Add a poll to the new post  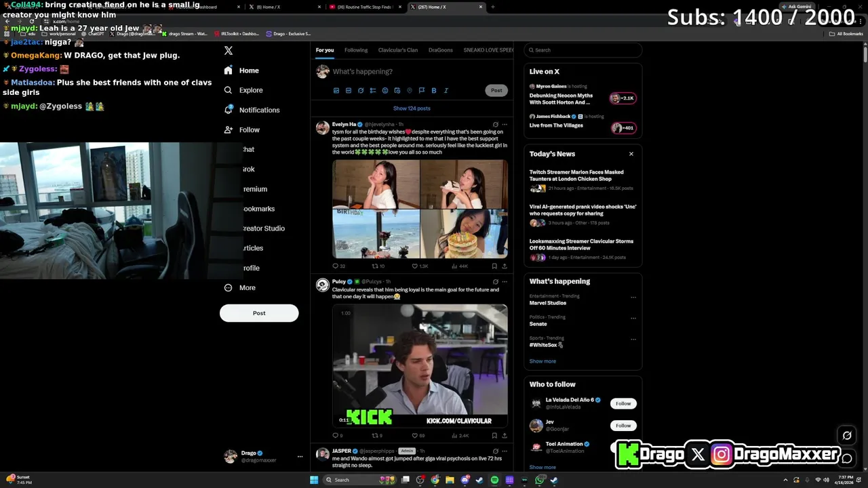point(373,90)
